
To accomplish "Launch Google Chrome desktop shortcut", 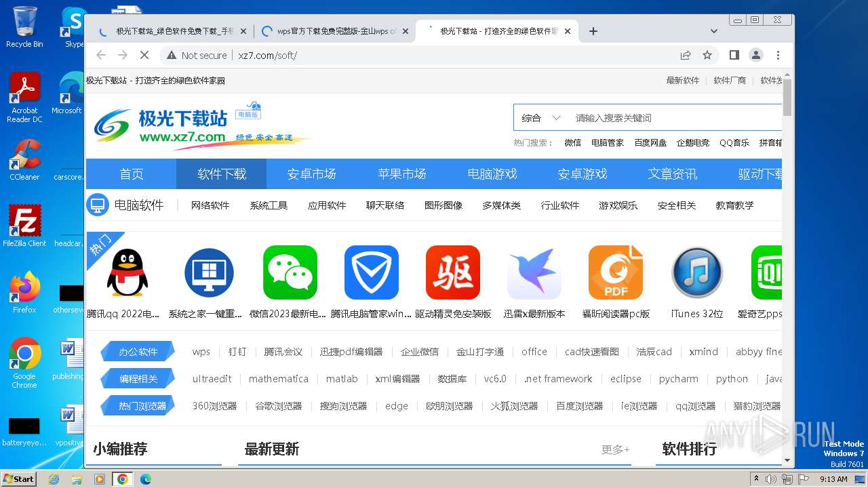I will [x=24, y=363].
